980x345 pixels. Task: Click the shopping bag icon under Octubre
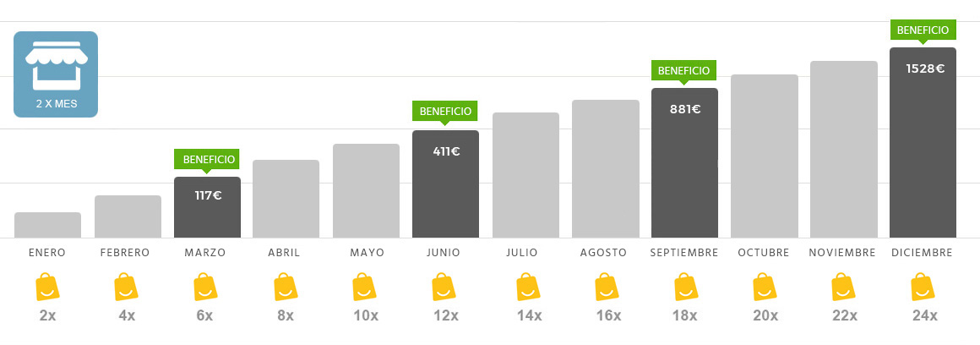[765, 287]
